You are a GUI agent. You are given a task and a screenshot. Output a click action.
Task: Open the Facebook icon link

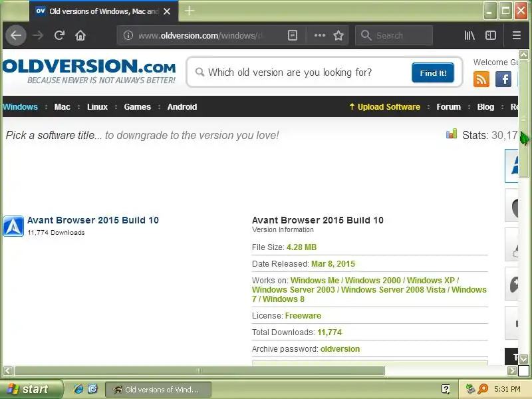(x=503, y=79)
